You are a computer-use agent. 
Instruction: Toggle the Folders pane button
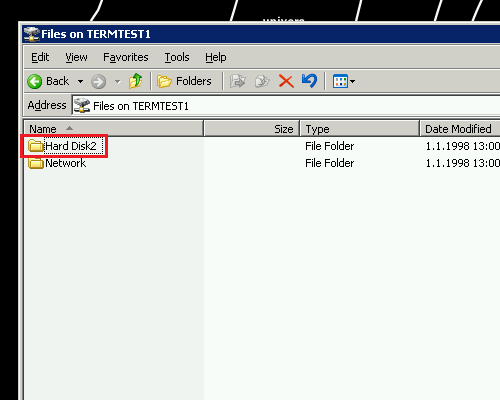[x=184, y=81]
